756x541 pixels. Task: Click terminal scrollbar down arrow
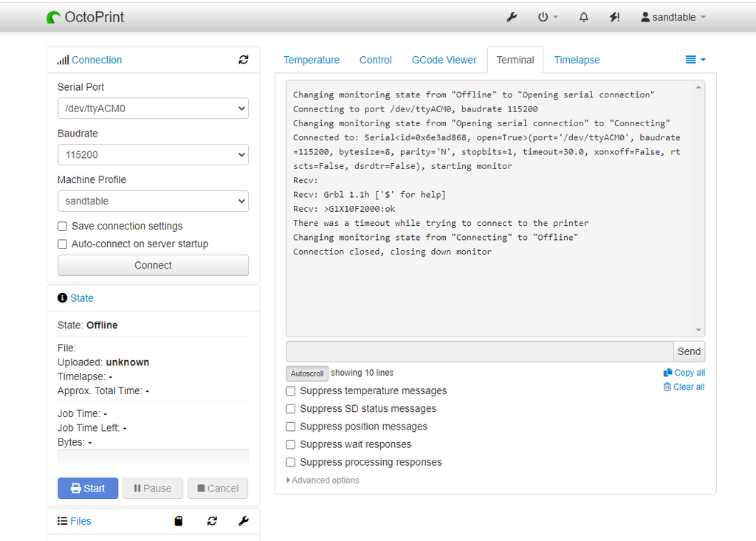tap(698, 331)
